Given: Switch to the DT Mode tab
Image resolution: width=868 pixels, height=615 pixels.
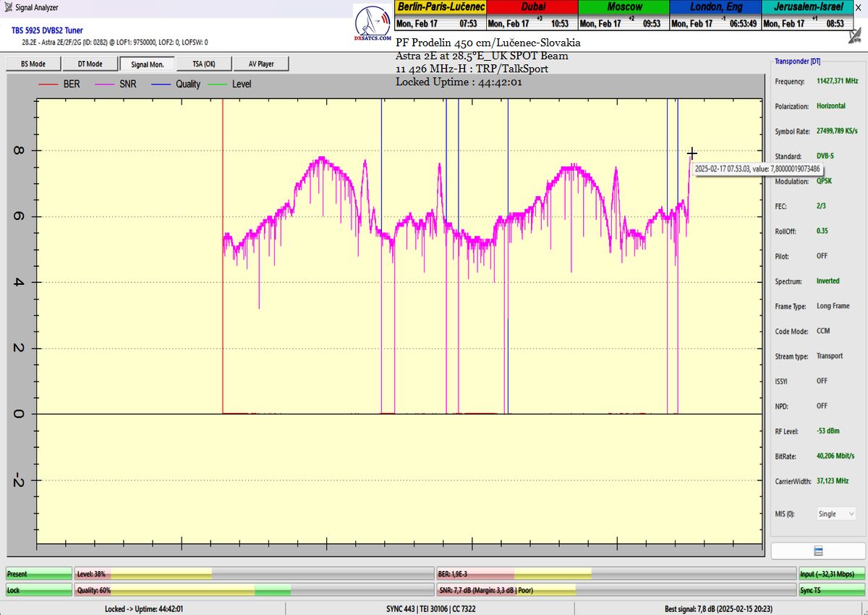Looking at the screenshot, I should click(x=90, y=64).
